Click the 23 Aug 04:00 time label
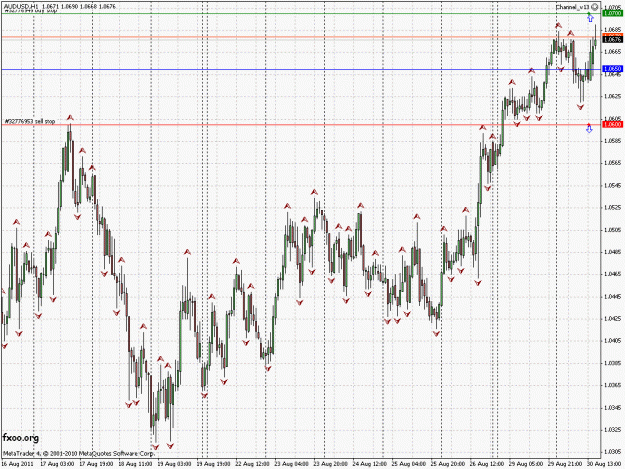This screenshot has height=469, width=625. pos(291,464)
